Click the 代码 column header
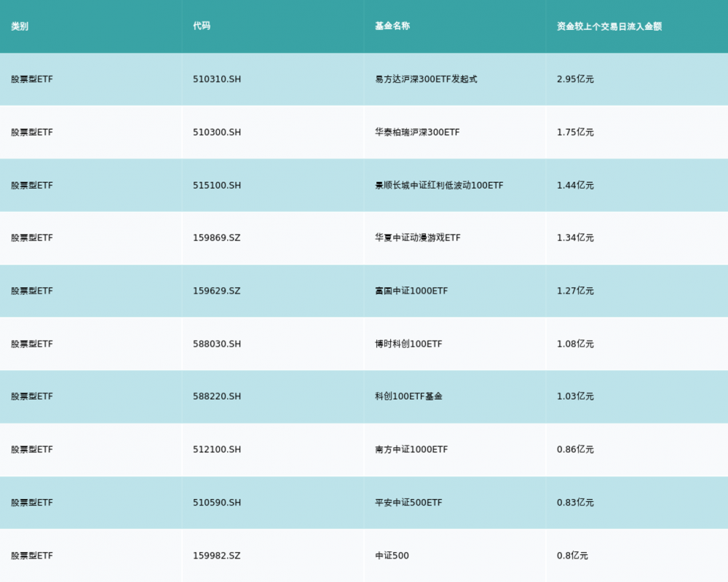 point(202,26)
